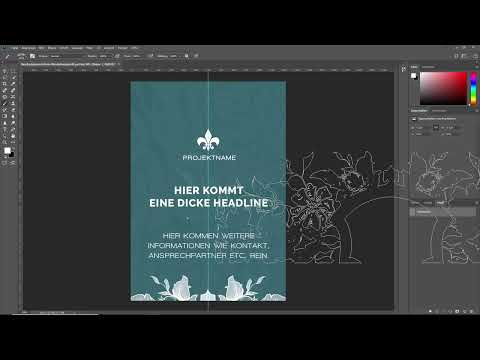Viewport: 480px width, 360px height.
Task: Click the delete layer trash icon
Action: point(471,311)
